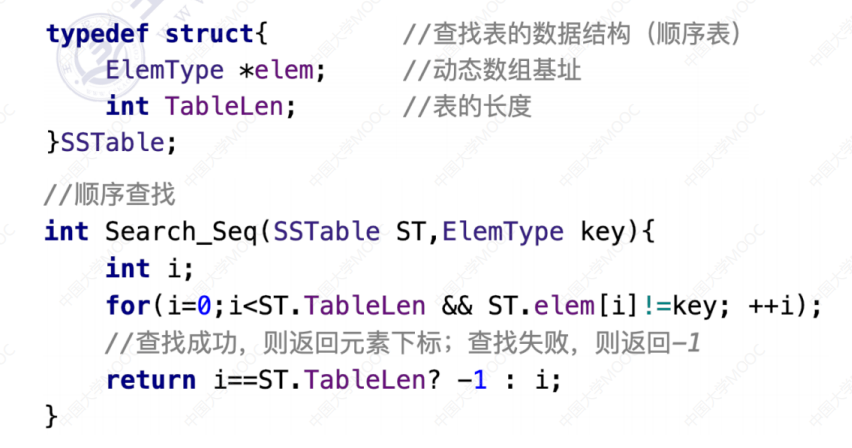Click the != operator before key
Screen dimensions: 852x448
(657, 306)
